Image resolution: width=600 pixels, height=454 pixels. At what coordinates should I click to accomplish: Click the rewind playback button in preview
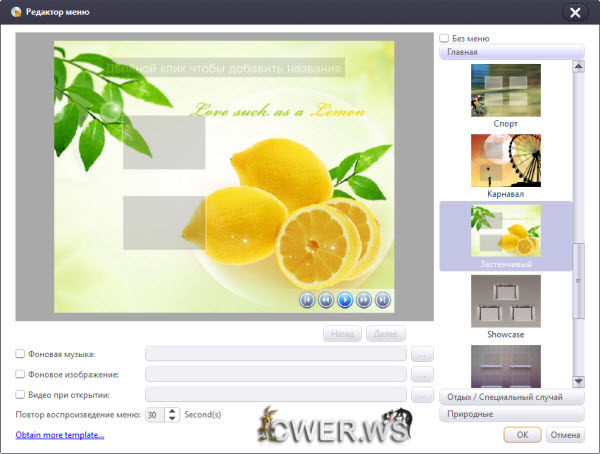tap(326, 300)
